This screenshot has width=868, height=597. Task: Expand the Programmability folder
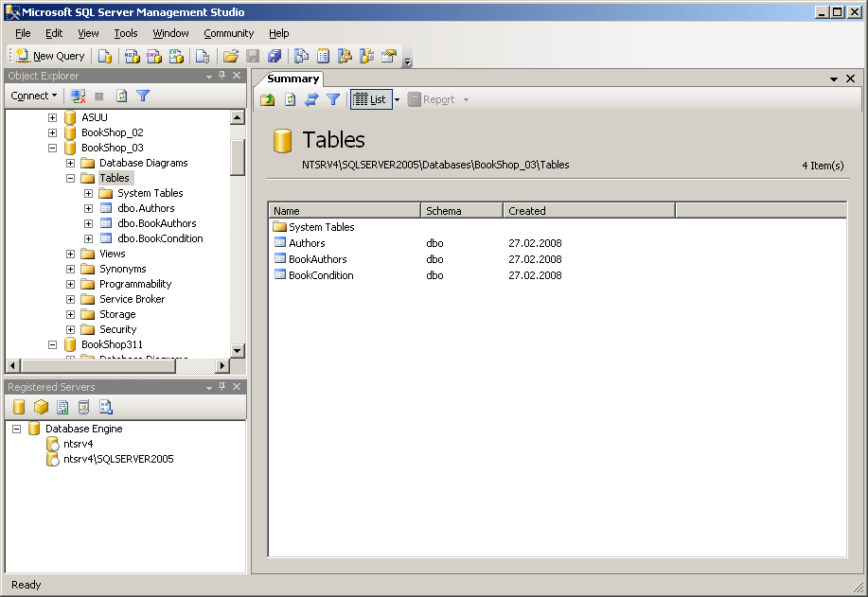point(70,285)
